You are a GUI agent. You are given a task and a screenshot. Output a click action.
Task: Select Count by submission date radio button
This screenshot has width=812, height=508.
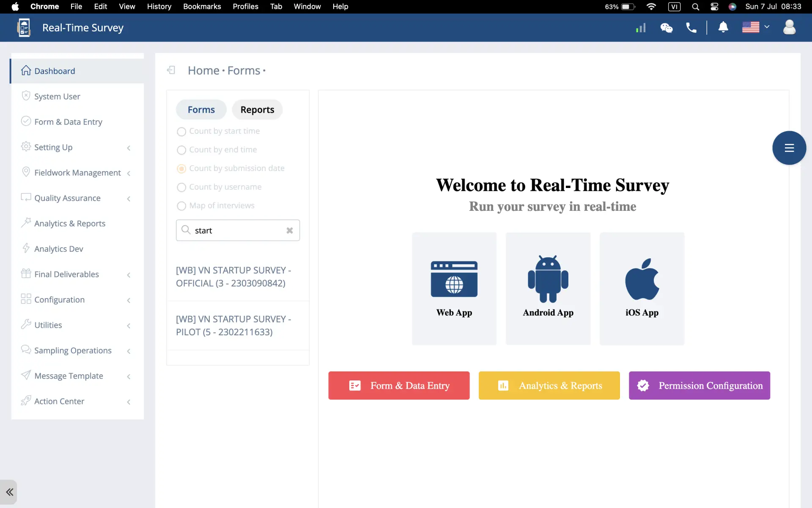[181, 168]
